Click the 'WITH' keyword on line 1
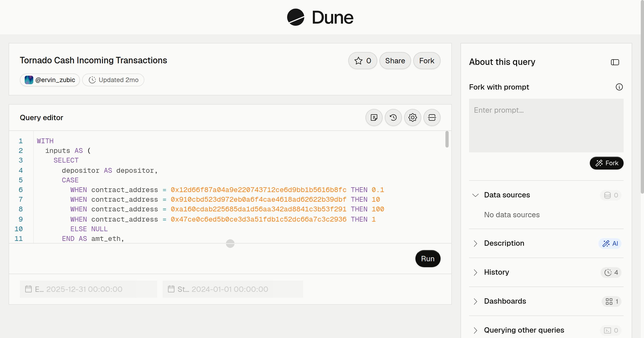 click(x=45, y=141)
